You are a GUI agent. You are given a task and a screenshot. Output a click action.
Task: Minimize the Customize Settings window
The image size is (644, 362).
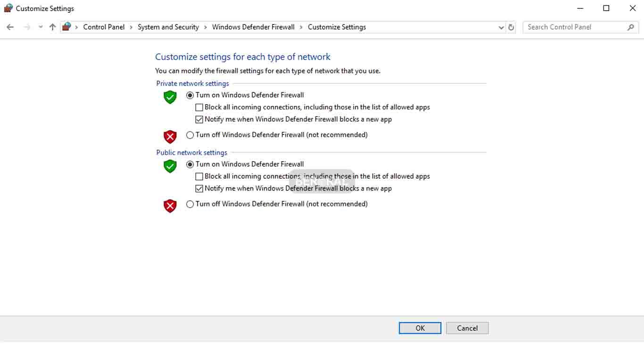[580, 8]
